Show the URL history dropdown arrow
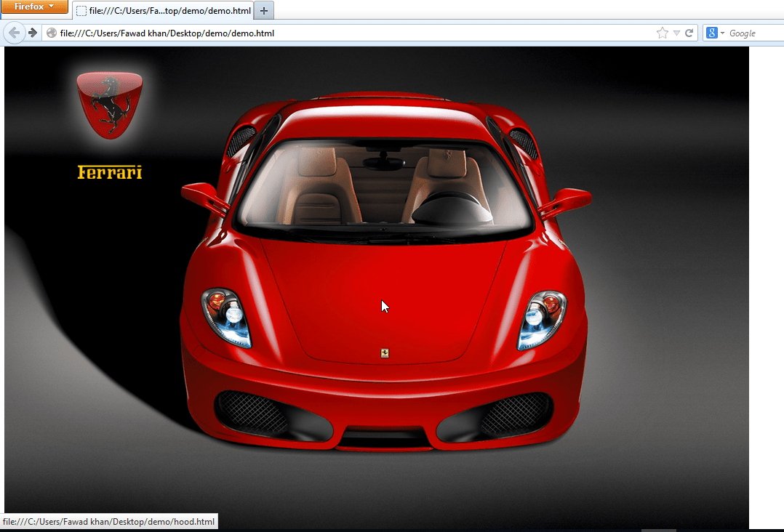 [x=676, y=33]
